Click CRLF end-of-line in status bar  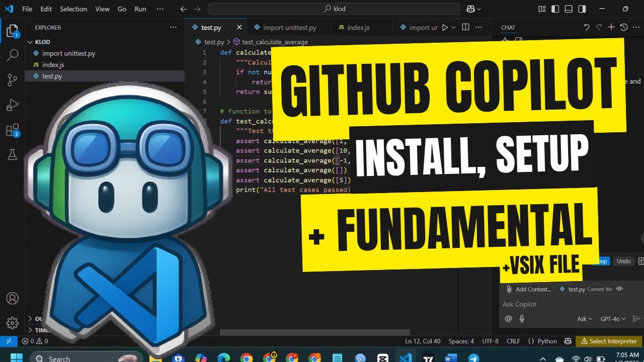pyautogui.click(x=513, y=341)
